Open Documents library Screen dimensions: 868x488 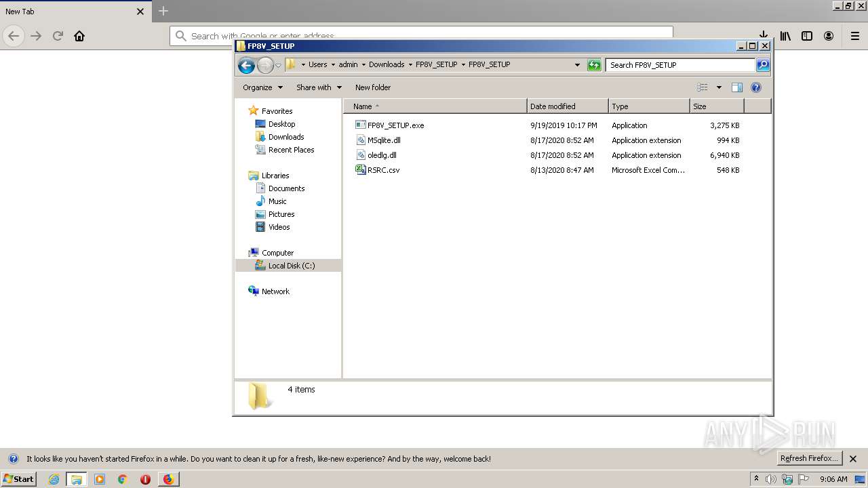(286, 188)
